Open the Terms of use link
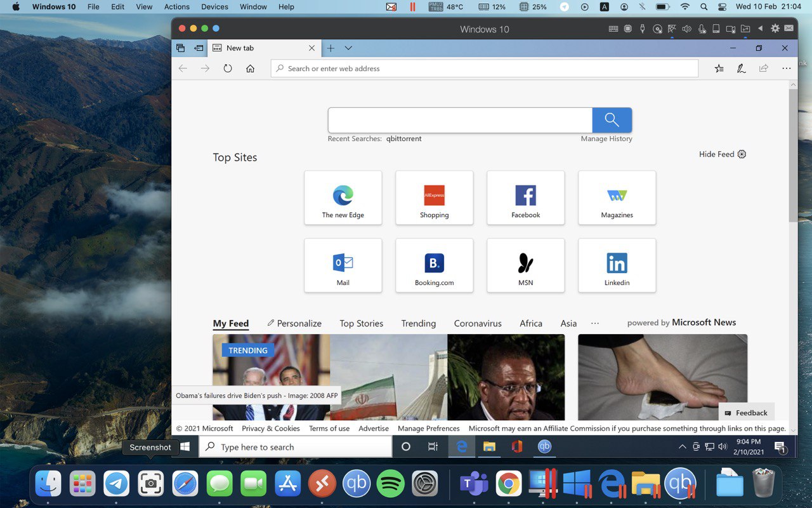Image resolution: width=812 pixels, height=508 pixels. (x=329, y=429)
